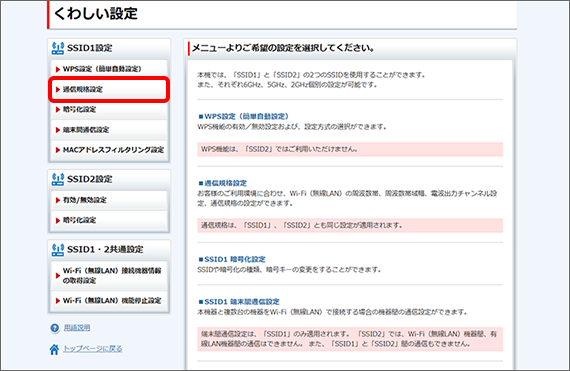Click the 用語説明 link
This screenshot has width=570, height=371.
77,328
